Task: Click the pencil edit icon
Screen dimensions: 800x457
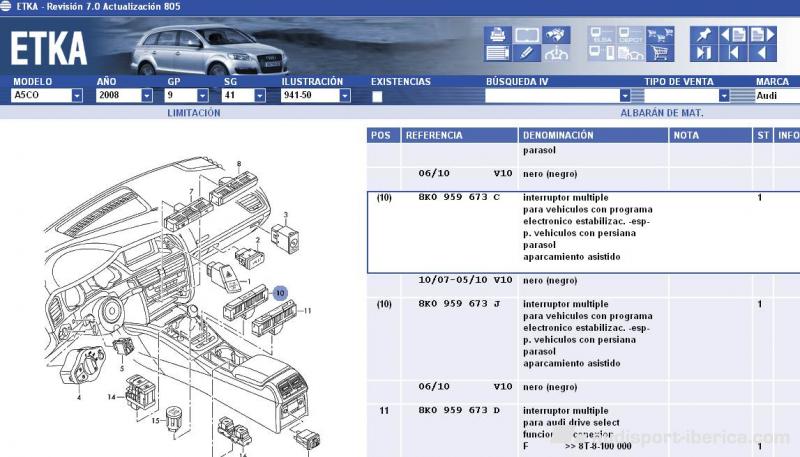Action: click(x=527, y=53)
